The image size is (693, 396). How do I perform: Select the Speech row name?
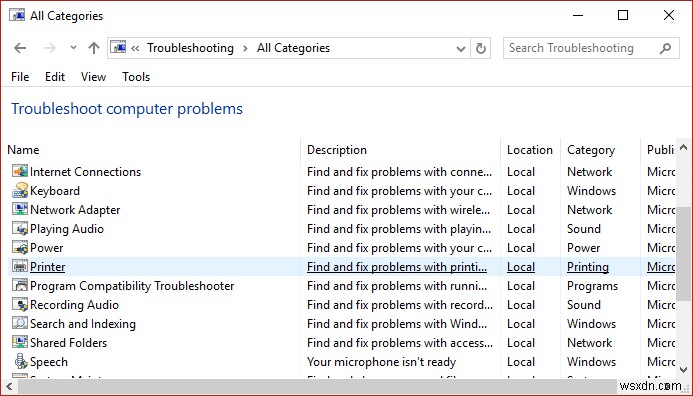tap(49, 362)
